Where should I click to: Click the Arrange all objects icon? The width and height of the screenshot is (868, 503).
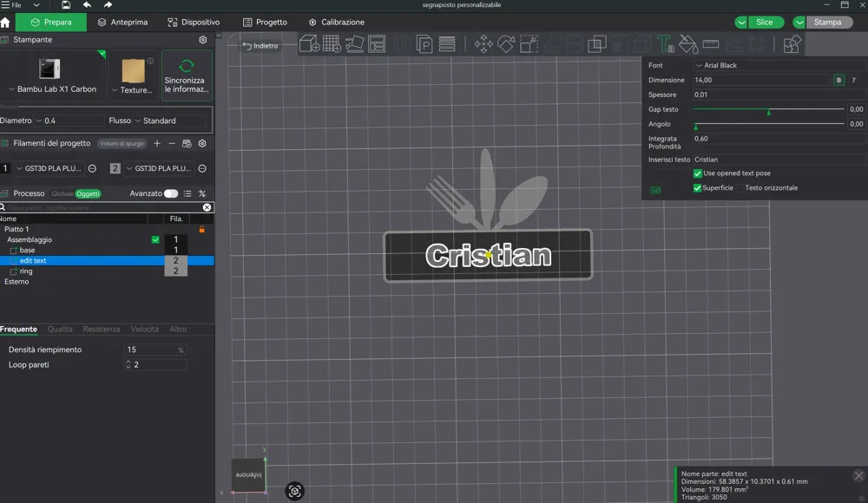377,43
